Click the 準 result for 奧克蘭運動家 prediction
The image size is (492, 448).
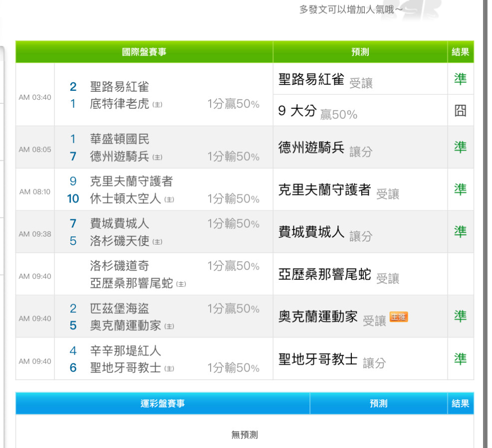(460, 316)
